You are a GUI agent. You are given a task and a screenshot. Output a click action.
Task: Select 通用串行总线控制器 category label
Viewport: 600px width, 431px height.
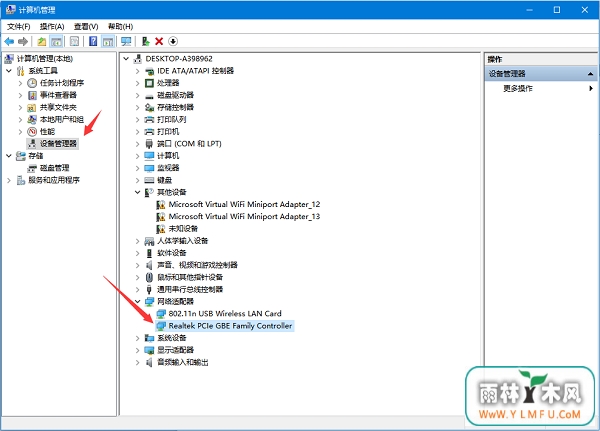[x=190, y=289]
